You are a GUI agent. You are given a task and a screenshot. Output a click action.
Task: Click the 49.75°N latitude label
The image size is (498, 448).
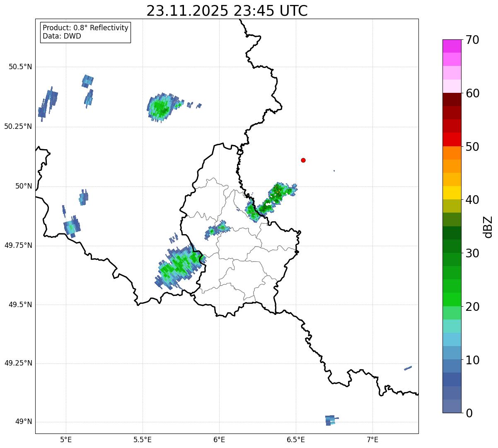pyautogui.click(x=18, y=245)
